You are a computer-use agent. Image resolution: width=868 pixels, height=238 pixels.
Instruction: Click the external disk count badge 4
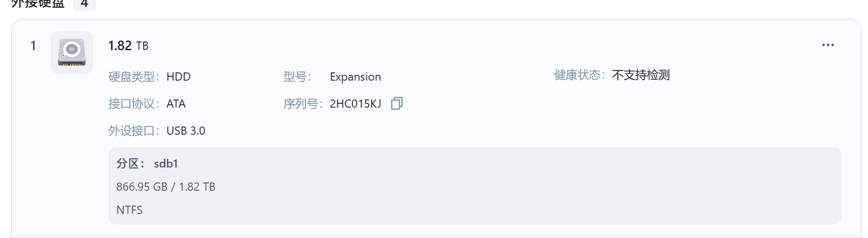click(84, 4)
